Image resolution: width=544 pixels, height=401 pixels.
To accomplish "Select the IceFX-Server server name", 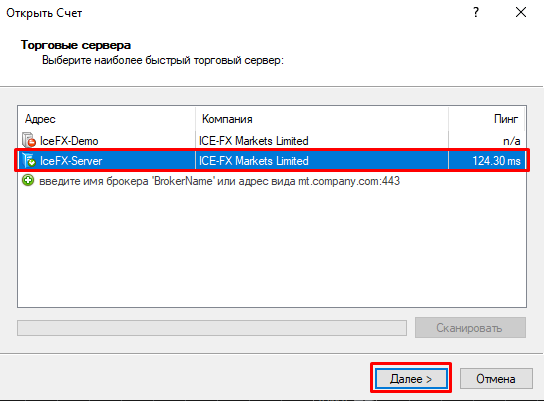I will [71, 161].
